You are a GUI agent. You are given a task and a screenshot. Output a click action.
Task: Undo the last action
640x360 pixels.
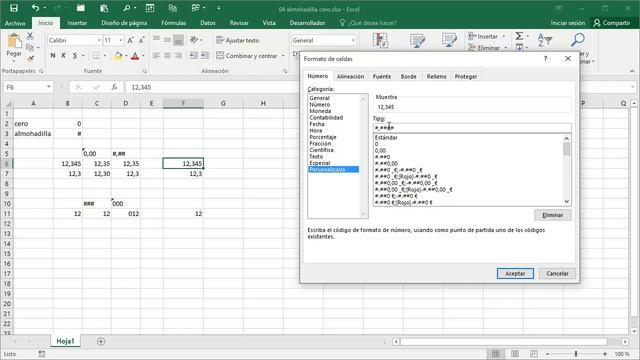pyautogui.click(x=36, y=8)
